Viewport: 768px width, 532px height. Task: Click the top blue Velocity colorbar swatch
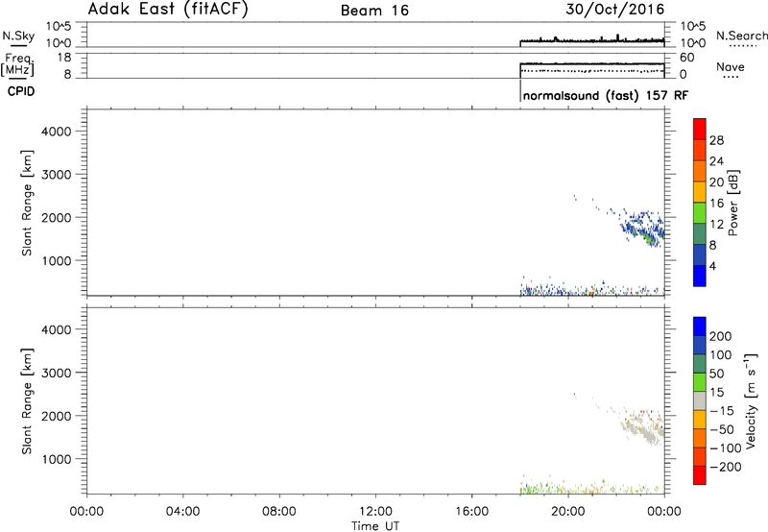coord(700,326)
